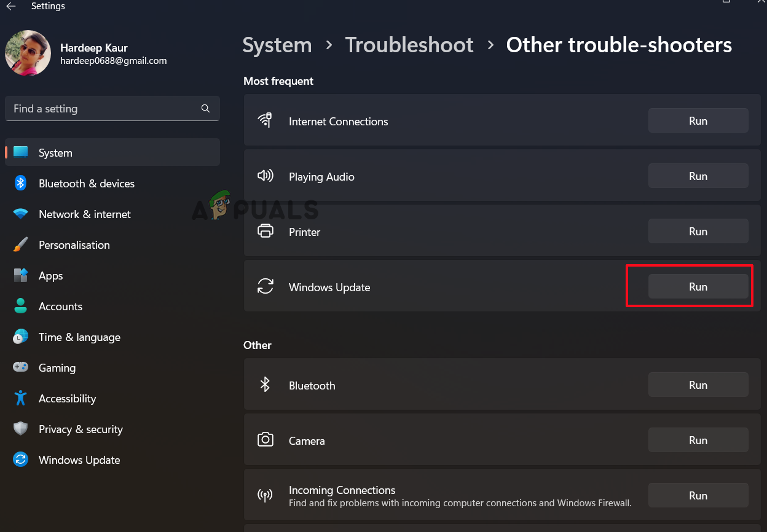Click the Find a setting search box

point(104,109)
